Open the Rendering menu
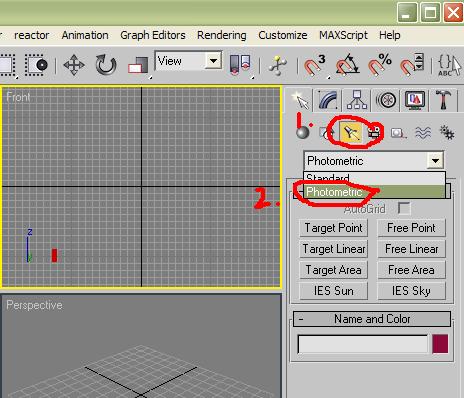Viewport: 464px width, 398px height. click(x=222, y=35)
